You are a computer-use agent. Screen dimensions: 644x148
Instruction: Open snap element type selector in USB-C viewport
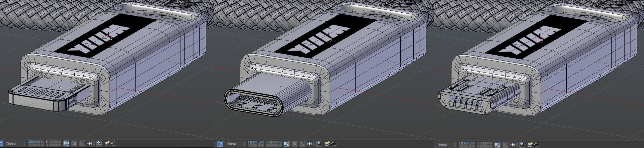click(311, 144)
